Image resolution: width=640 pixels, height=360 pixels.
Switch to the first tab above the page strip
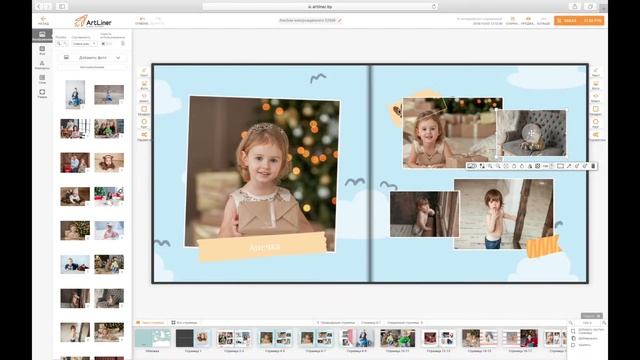coord(150,322)
